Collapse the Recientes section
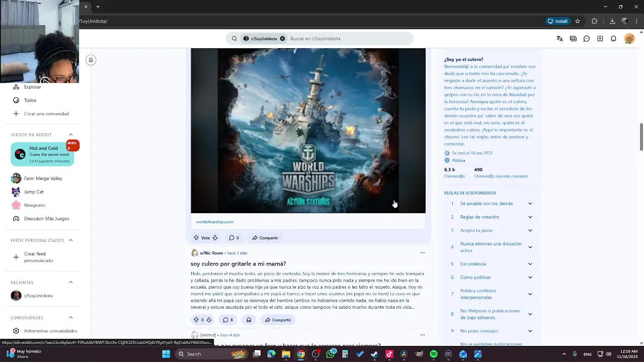The height and width of the screenshot is (362, 644). point(70,283)
